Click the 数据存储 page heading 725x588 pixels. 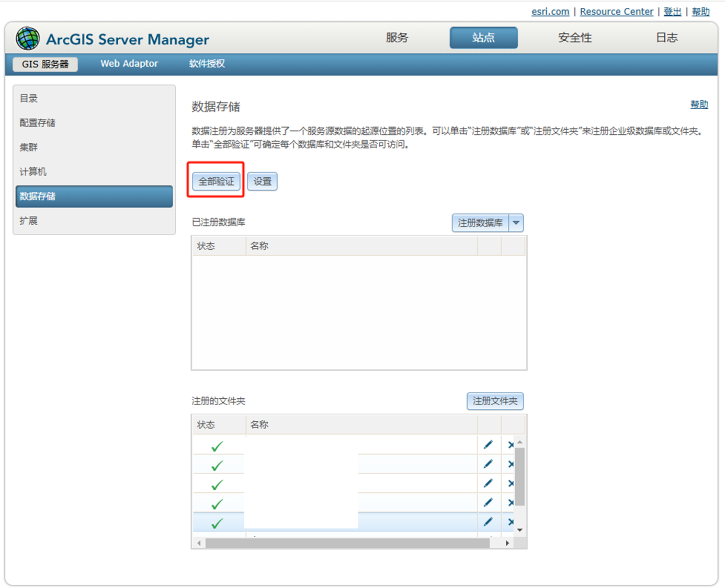pyautogui.click(x=216, y=107)
